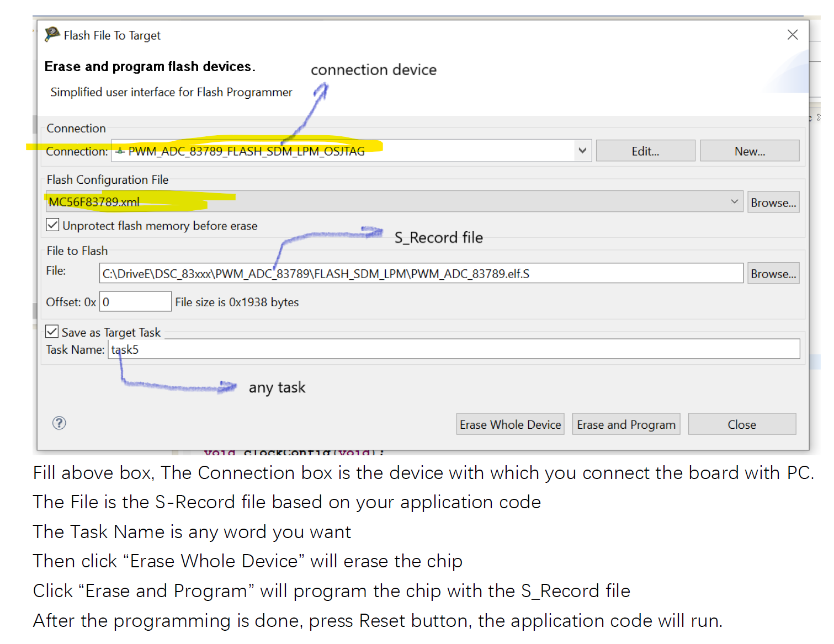Click the Flash File To Target title bar icon
834x644 pixels.
click(x=51, y=34)
